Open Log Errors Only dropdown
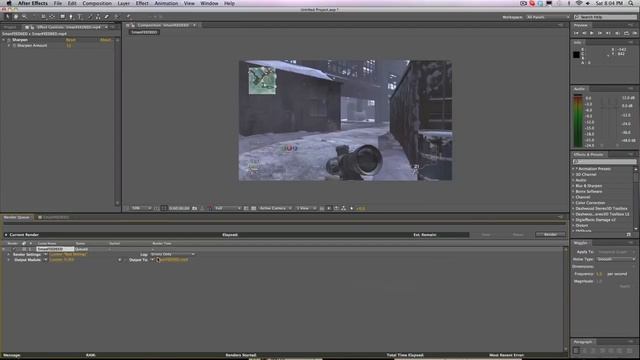Screen dimensions: 640x360 [173, 254]
